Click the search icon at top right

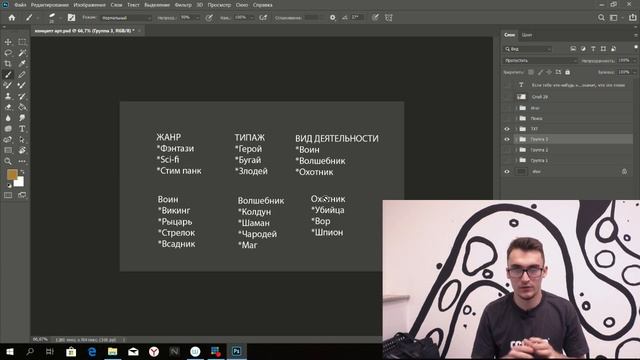(601, 18)
